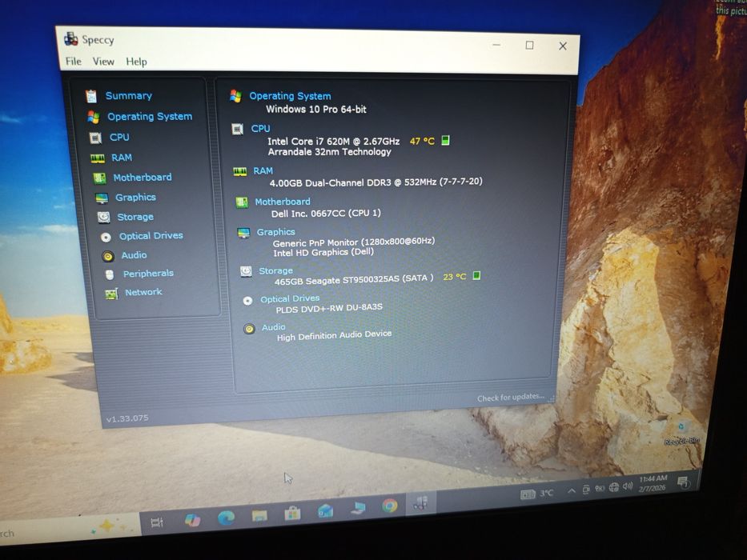
Task: Show hidden system tray icons chevron
Action: point(571,490)
